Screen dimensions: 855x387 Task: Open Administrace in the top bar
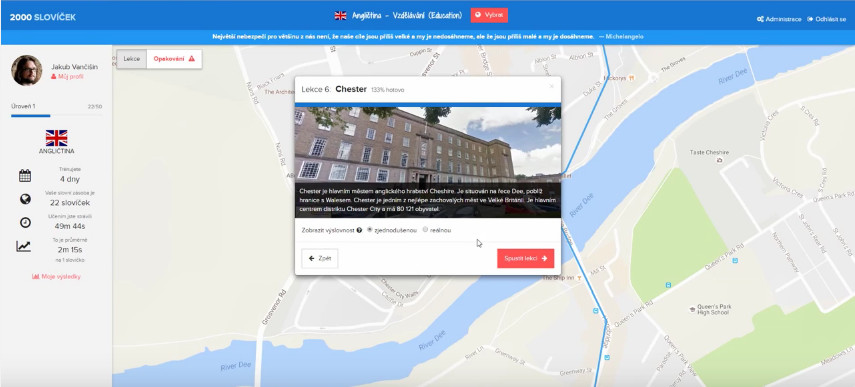point(779,19)
